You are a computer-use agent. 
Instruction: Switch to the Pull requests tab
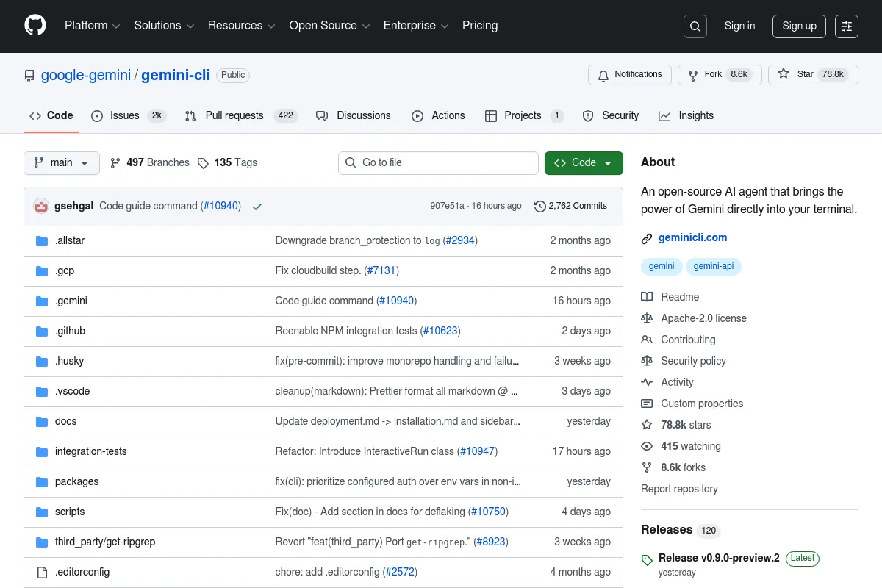tap(234, 115)
